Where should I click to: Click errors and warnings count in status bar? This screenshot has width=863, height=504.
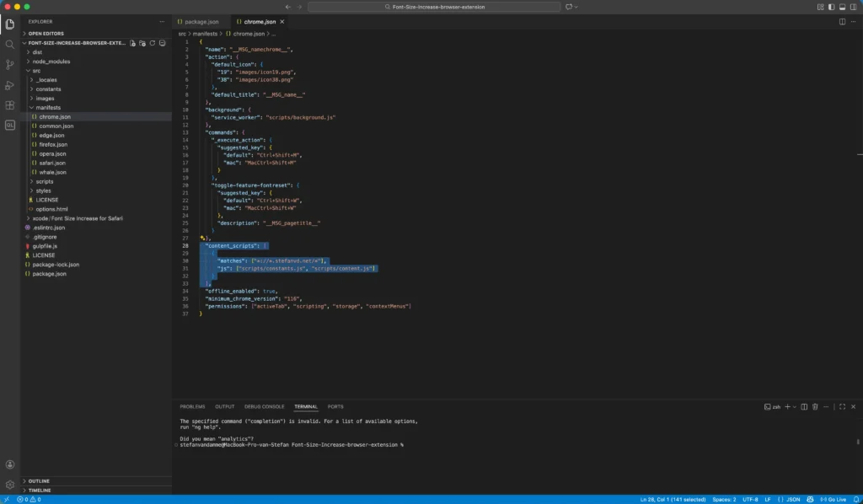[x=29, y=500]
